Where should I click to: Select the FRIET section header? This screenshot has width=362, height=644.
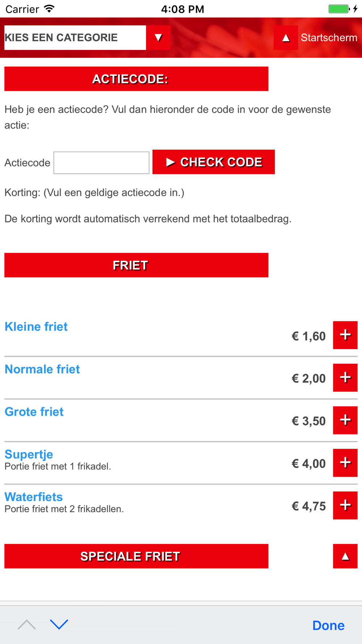click(x=136, y=265)
